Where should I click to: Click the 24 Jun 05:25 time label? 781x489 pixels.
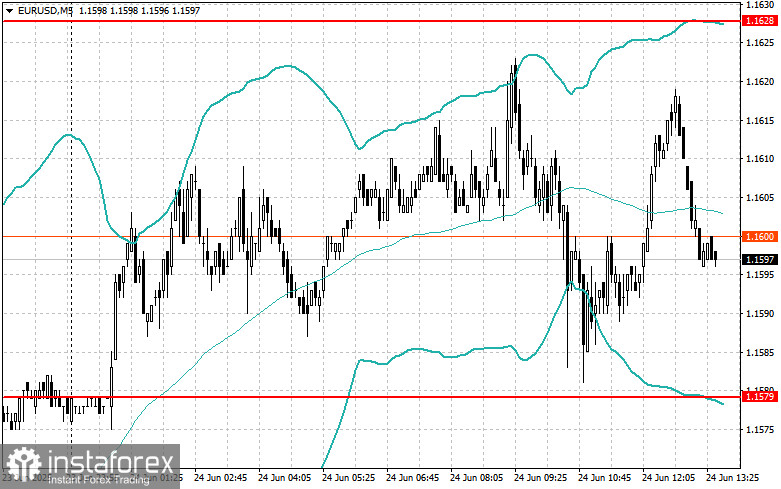[x=349, y=478]
